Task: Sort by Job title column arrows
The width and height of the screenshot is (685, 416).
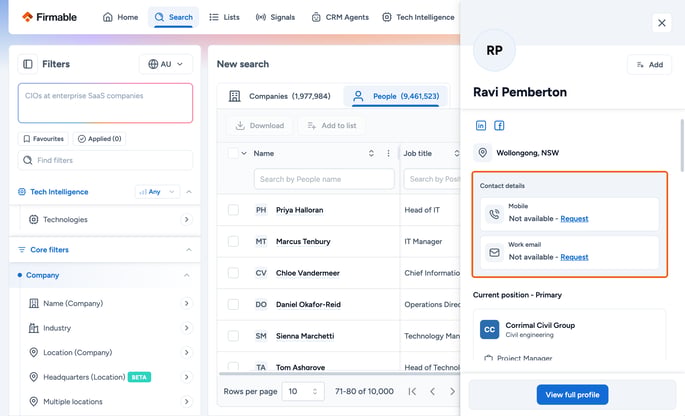Action: tap(456, 153)
